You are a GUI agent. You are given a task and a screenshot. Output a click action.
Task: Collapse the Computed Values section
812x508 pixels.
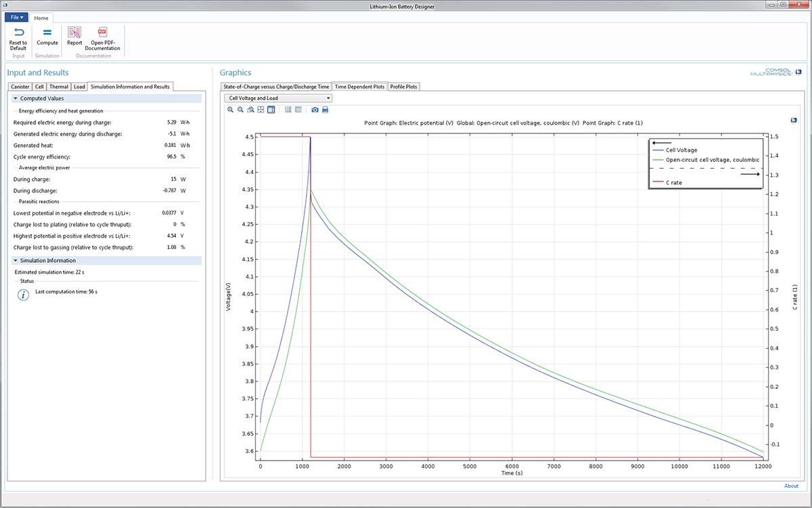(x=15, y=98)
